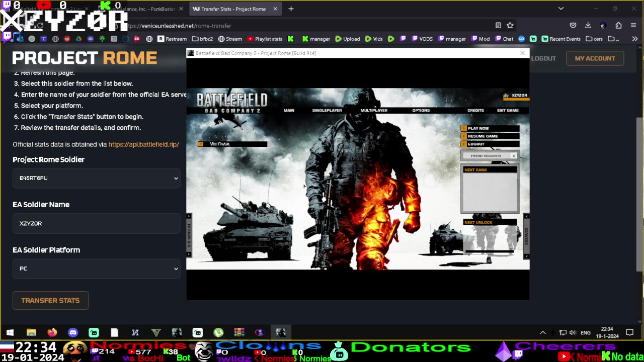Open the Vids bookmark
Screen dimensions: 644x362
(x=374, y=39)
